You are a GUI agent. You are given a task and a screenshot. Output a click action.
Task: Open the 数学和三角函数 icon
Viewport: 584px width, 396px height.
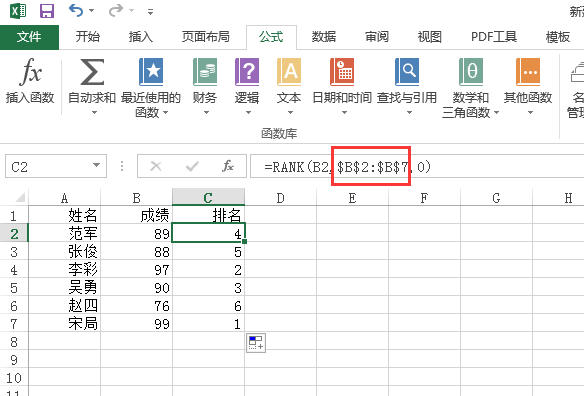[x=470, y=72]
